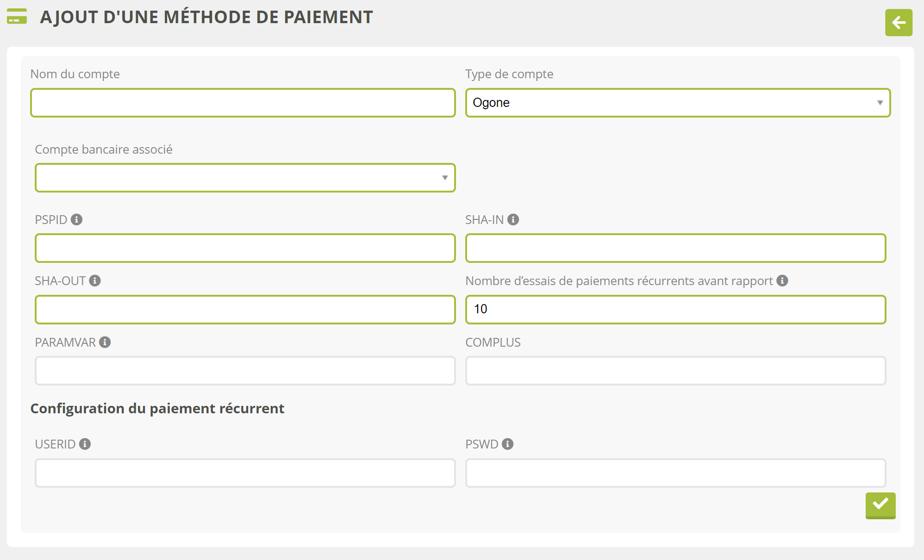Open the Type de compte dropdown
Image resolution: width=924 pixels, height=560 pixels.
(677, 103)
